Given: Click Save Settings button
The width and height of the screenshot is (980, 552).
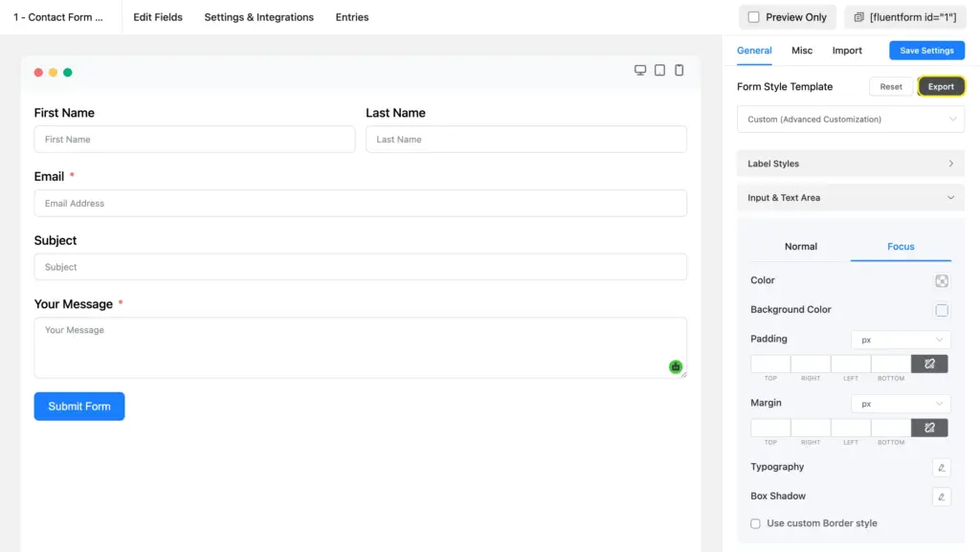Looking at the screenshot, I should (926, 51).
